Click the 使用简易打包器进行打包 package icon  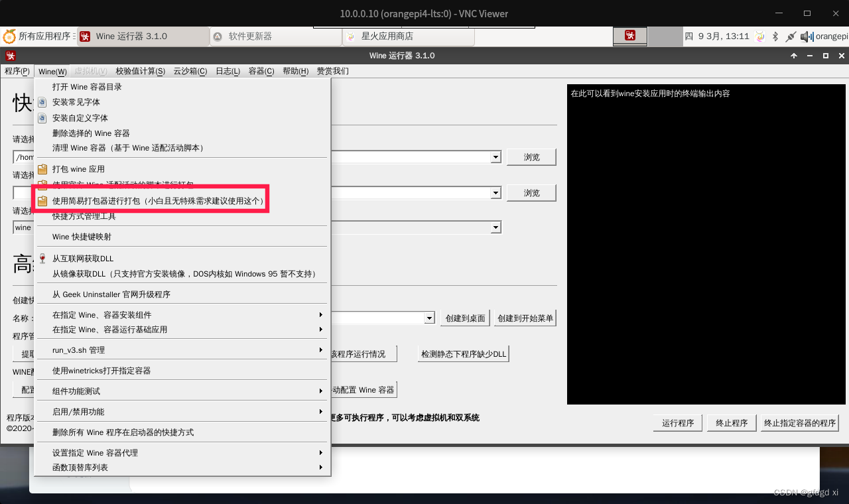click(42, 200)
